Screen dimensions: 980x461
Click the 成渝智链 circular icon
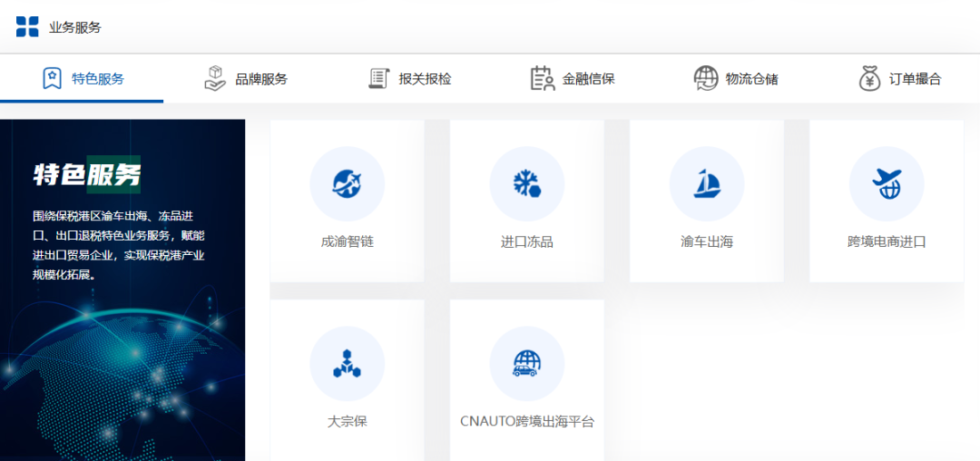coord(347,184)
